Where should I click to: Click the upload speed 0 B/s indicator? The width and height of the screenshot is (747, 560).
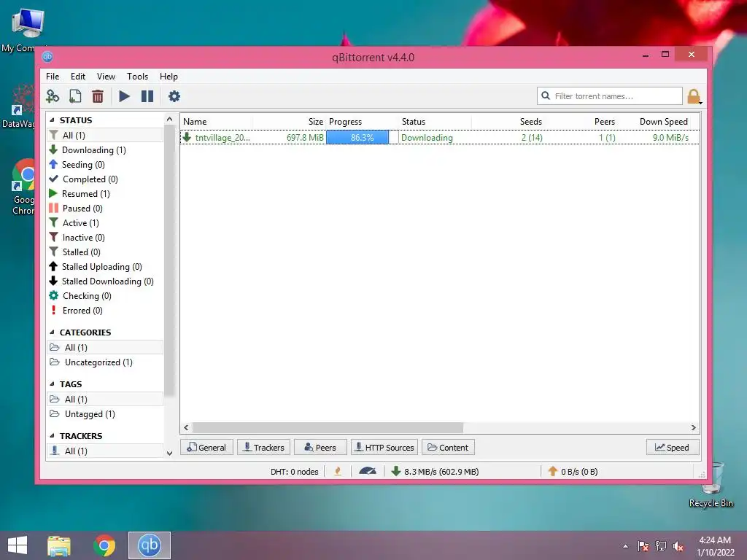pyautogui.click(x=573, y=472)
